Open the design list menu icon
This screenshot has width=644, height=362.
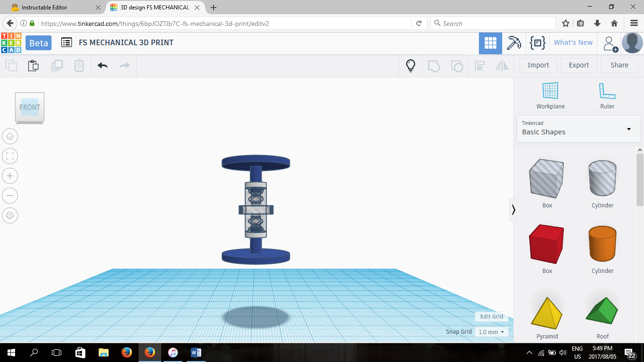coord(66,42)
